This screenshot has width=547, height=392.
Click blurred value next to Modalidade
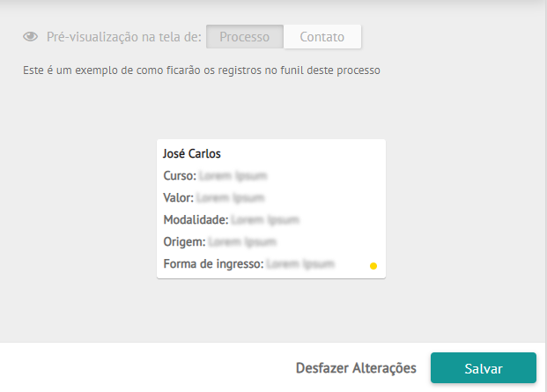(x=265, y=219)
